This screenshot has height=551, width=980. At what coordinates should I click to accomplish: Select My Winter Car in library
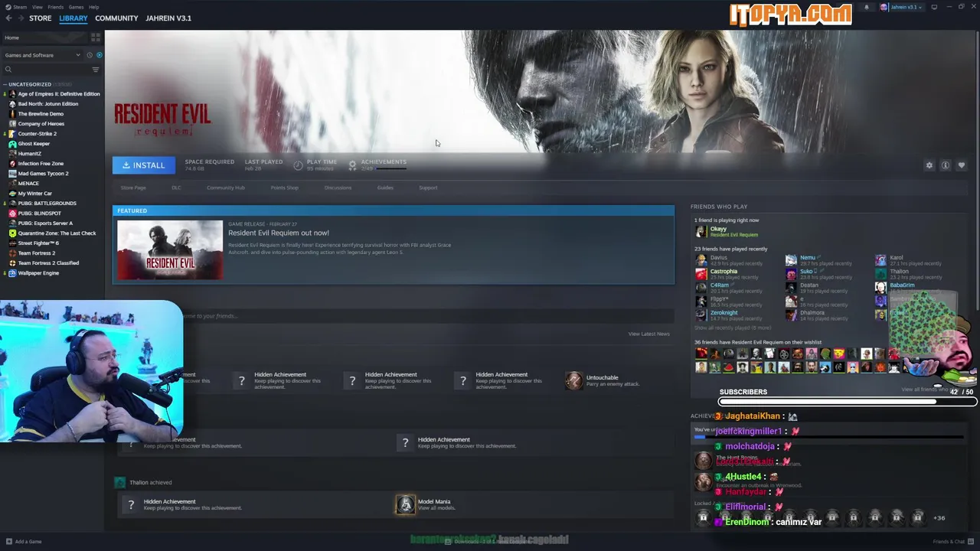click(x=35, y=194)
